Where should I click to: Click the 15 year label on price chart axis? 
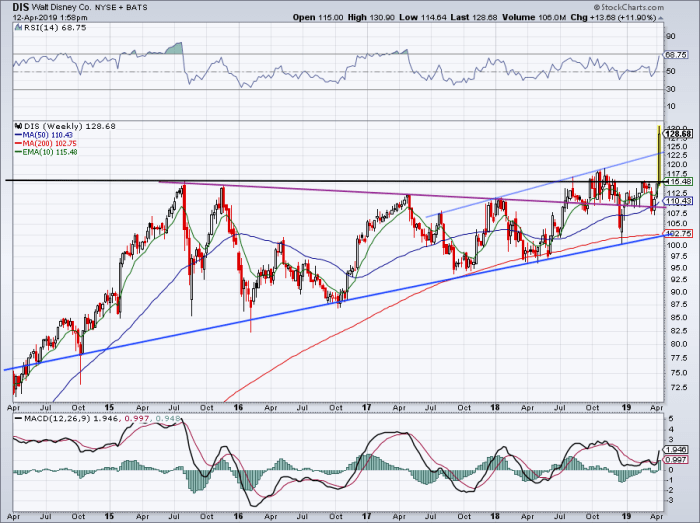[109, 407]
